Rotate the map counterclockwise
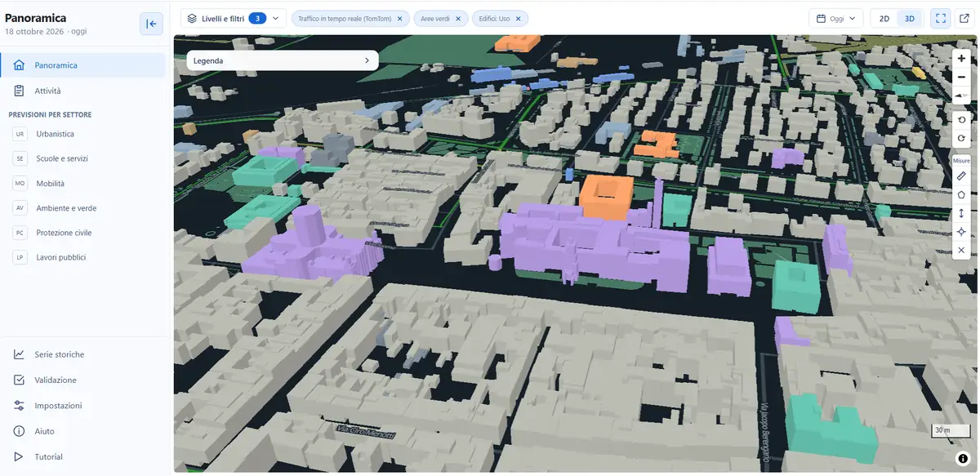This screenshot has width=980, height=476. pyautogui.click(x=961, y=120)
